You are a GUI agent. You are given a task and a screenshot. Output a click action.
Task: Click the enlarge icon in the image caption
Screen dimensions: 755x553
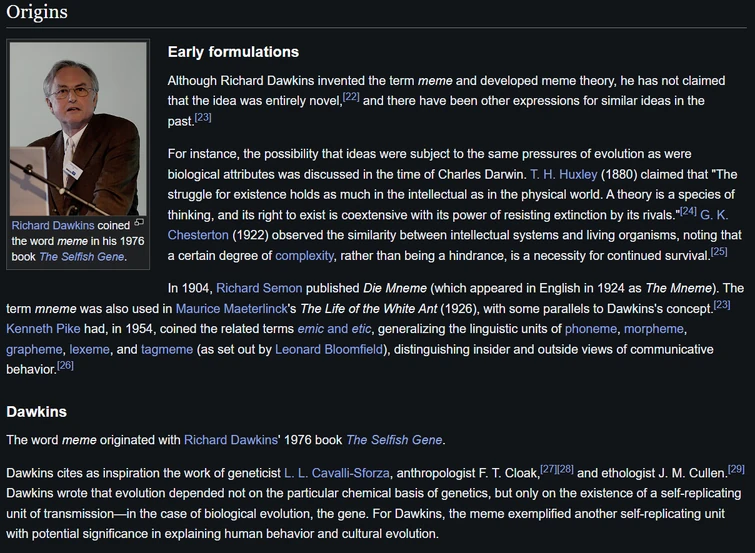pyautogui.click(x=139, y=222)
